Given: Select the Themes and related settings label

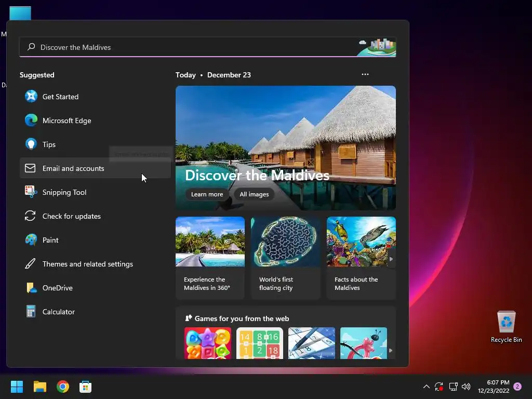Looking at the screenshot, I should (x=87, y=263).
